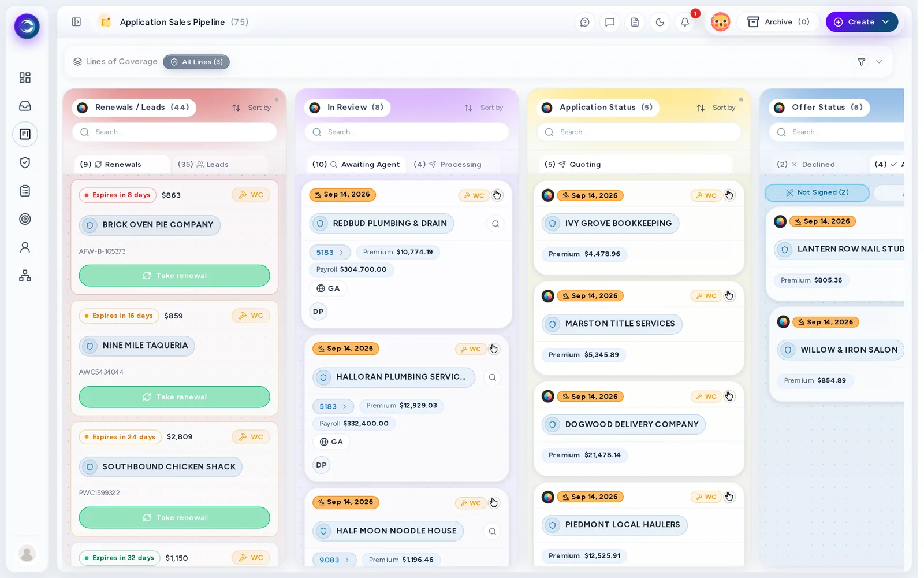Open the chat messages icon
Viewport: 924px width, 578px height.
tap(609, 22)
